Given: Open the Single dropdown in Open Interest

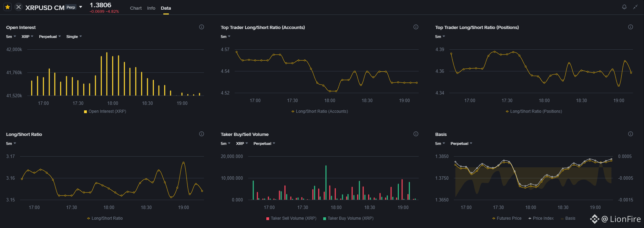Looking at the screenshot, I should click(x=74, y=37).
